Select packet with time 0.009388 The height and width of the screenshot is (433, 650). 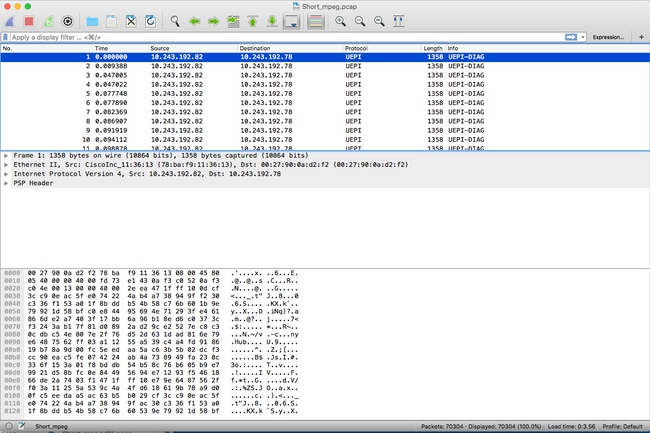[x=325, y=66]
